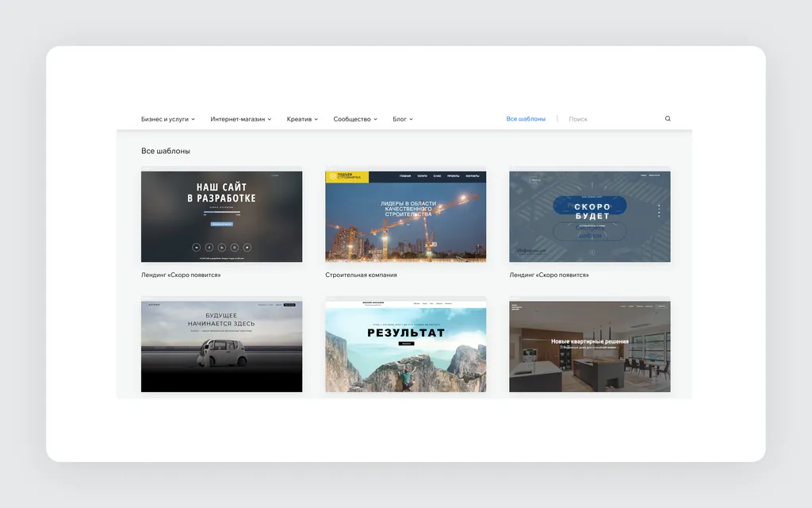The height and width of the screenshot is (508, 812).
Task: Click the search magnifier icon
Action: 668,119
